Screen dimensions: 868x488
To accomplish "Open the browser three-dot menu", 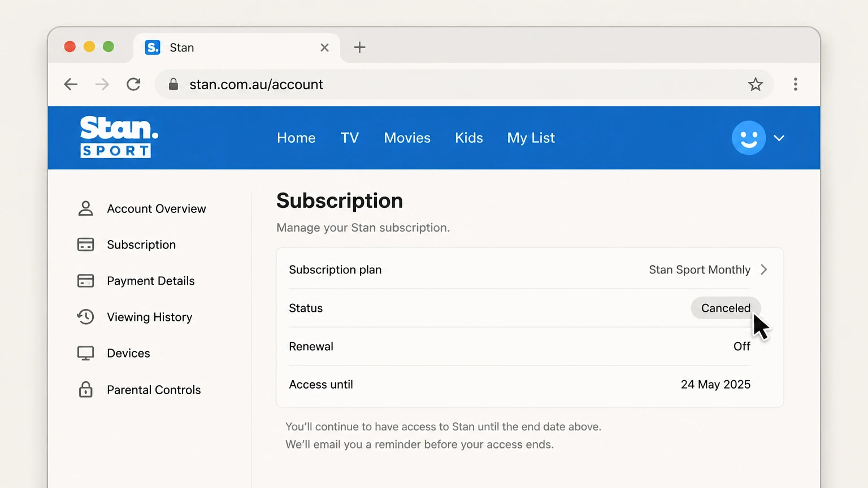I will (795, 84).
